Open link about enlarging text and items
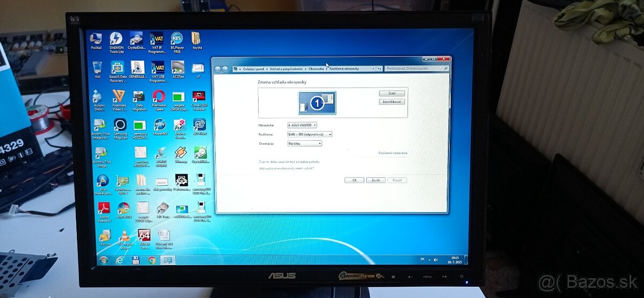The width and height of the screenshot is (644, 298). [289, 162]
